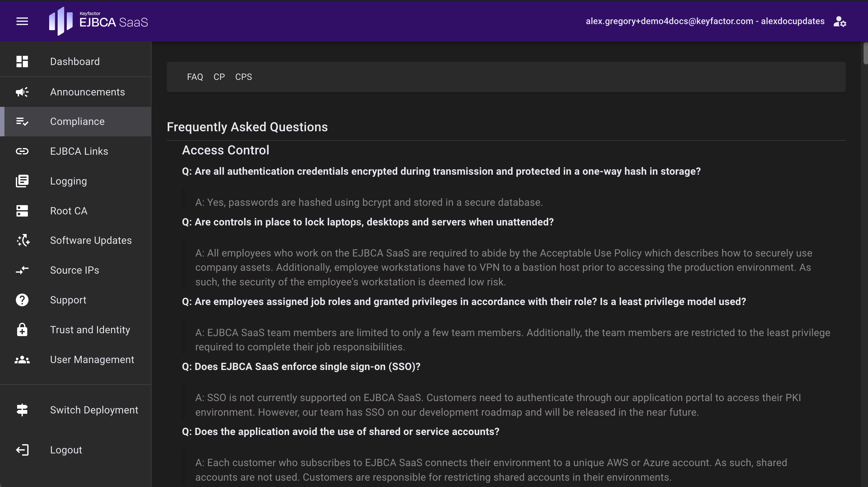The width and height of the screenshot is (868, 487).
Task: Click the EJBCA SaaS logo
Action: pyautogui.click(x=98, y=21)
